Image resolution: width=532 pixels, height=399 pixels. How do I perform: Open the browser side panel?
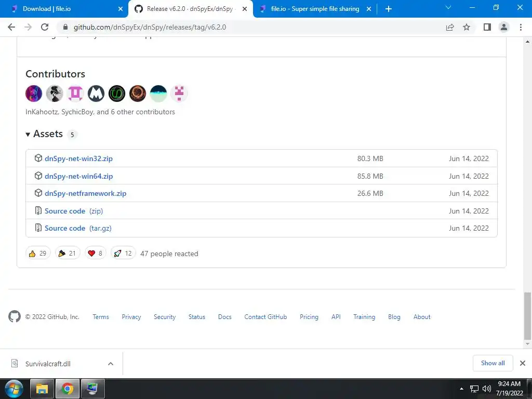tap(487, 27)
